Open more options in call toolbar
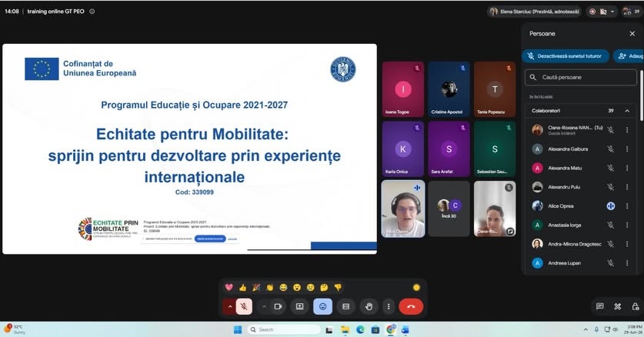The image size is (644, 337). tap(389, 307)
